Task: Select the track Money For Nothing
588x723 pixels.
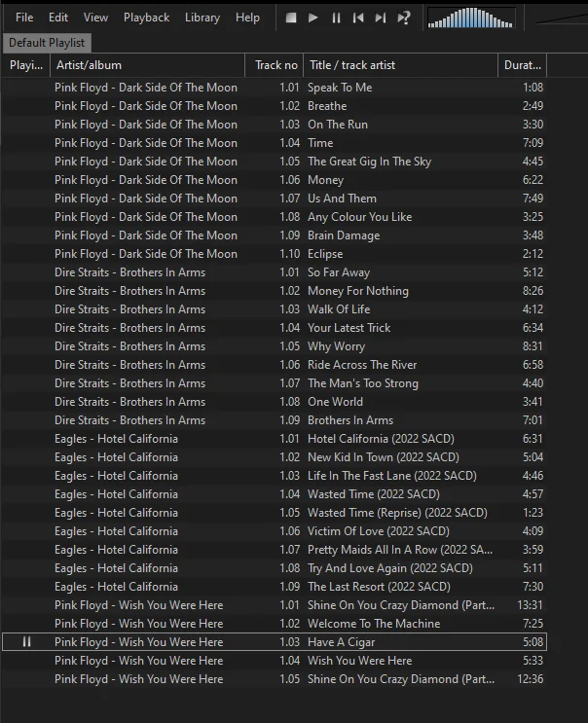Action: 275,291
